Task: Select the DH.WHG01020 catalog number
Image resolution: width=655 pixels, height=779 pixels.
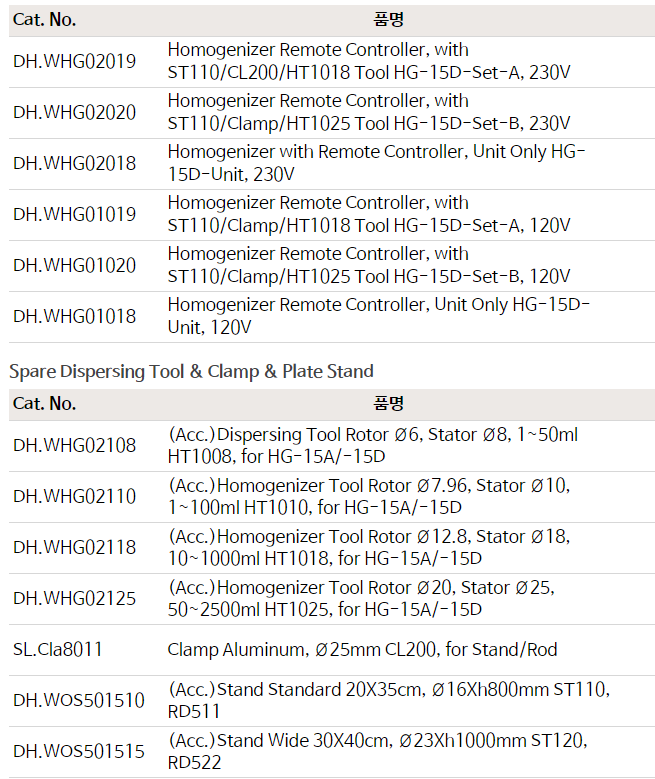Action: coord(75,266)
